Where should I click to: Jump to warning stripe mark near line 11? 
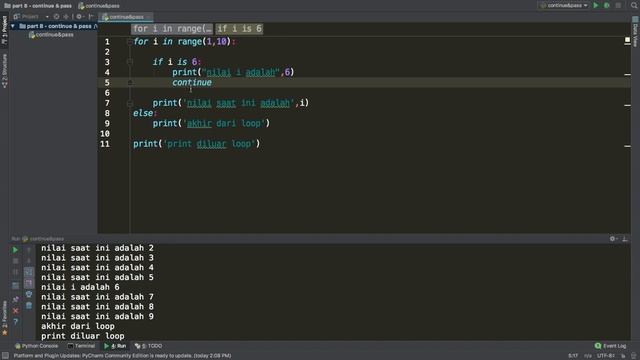tap(627, 146)
